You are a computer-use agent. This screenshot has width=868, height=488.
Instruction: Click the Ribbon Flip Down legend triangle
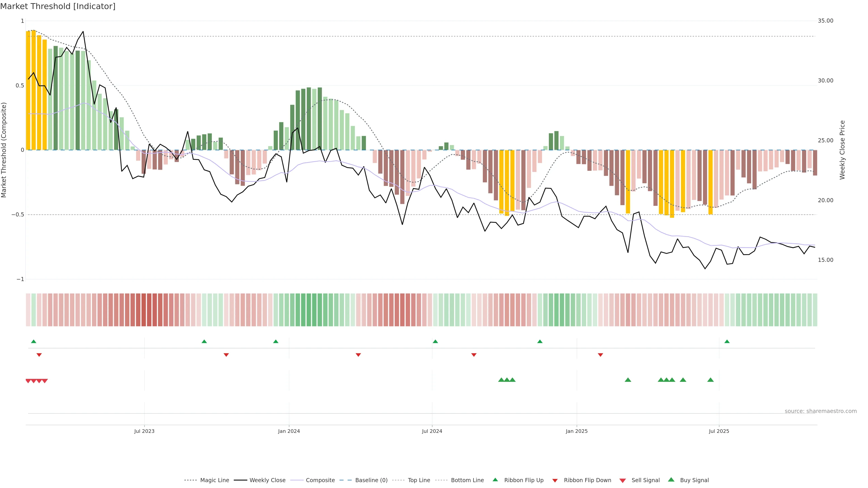pyautogui.click(x=555, y=481)
